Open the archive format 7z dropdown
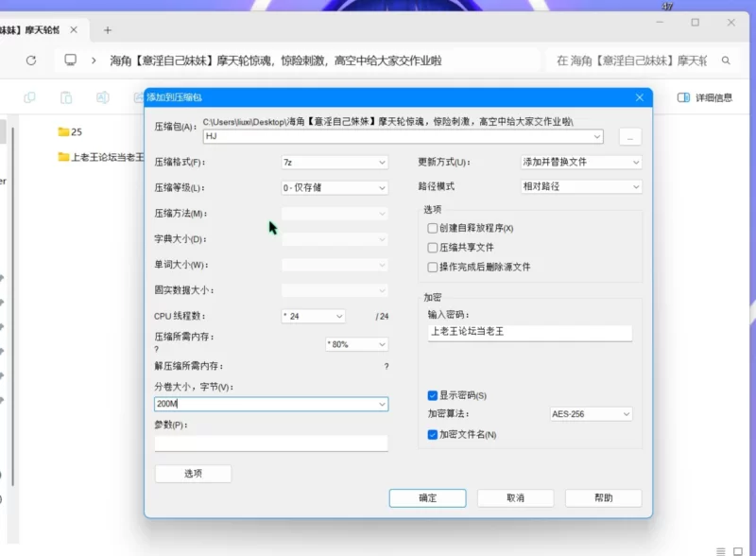This screenshot has height=556, width=756. click(x=335, y=163)
